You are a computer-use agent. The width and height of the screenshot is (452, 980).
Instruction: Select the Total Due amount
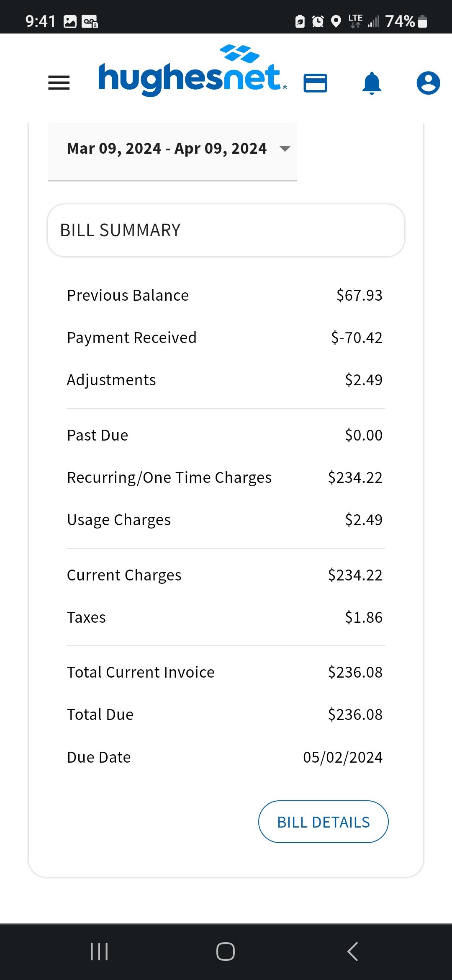[x=355, y=715]
